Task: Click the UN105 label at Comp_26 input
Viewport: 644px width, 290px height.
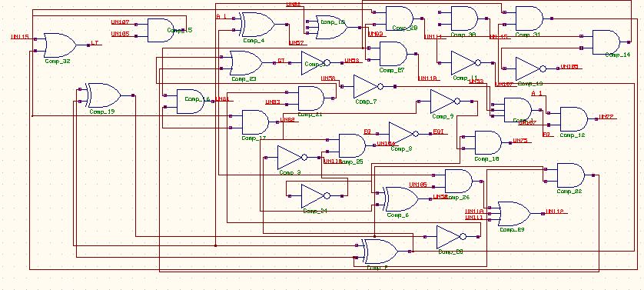Action: click(418, 185)
